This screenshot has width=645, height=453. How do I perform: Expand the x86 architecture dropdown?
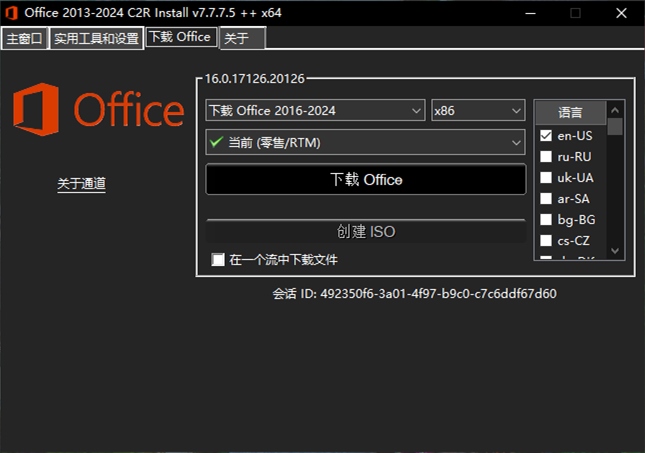pos(478,110)
